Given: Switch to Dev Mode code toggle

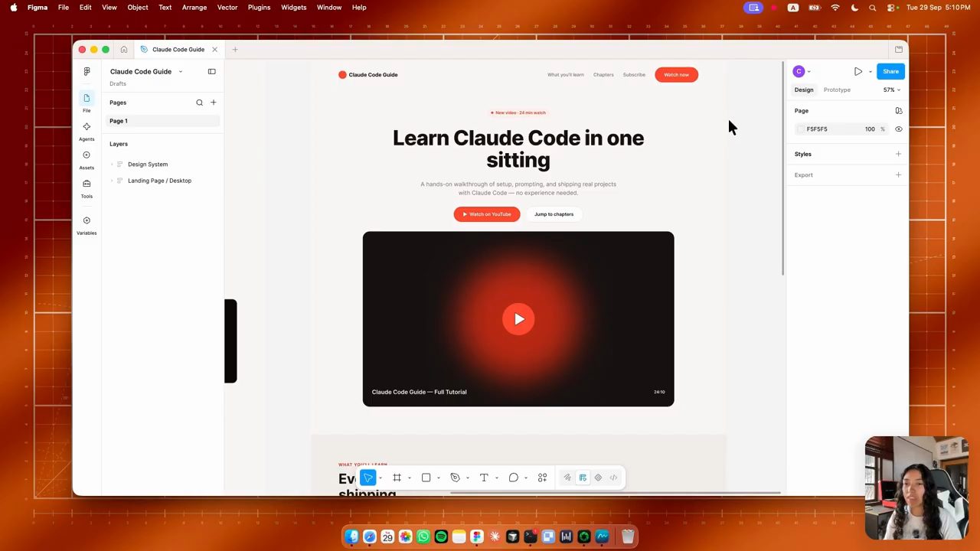Looking at the screenshot, I should [x=613, y=478].
